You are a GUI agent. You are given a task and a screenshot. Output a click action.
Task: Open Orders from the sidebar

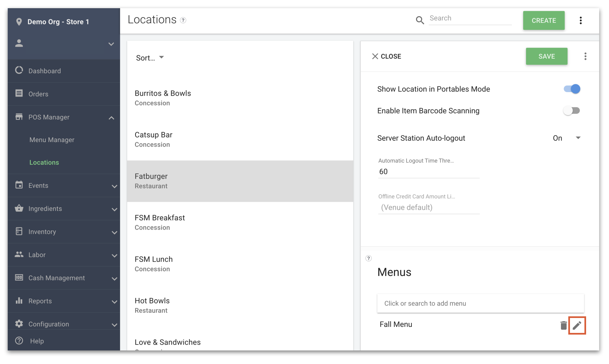[x=38, y=94]
